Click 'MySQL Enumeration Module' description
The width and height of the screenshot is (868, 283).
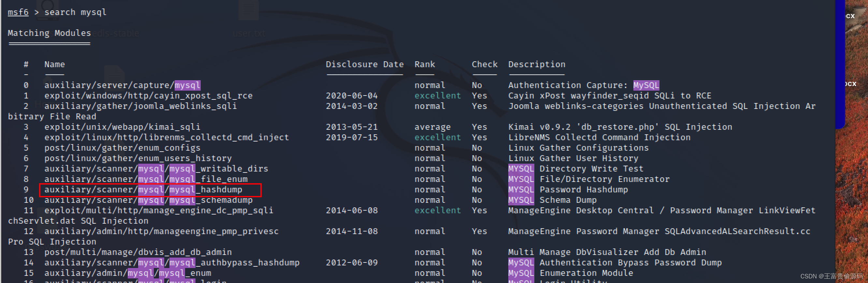click(571, 273)
